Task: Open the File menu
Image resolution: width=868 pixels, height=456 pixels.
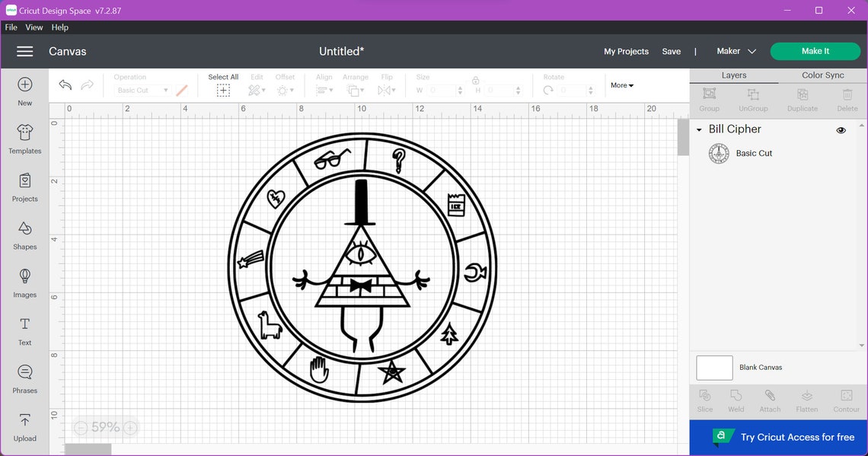Action: coord(11,27)
